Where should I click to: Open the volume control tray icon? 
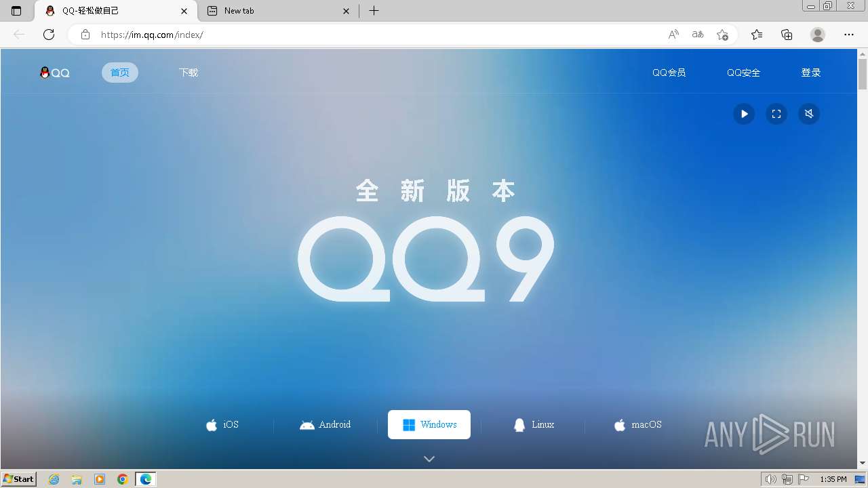771,479
